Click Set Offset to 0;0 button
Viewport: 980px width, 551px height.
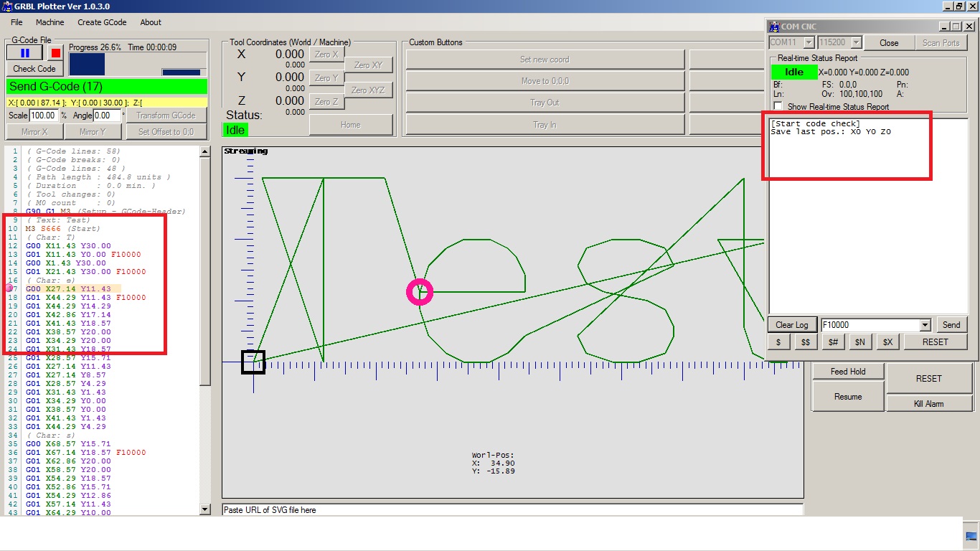(x=166, y=132)
